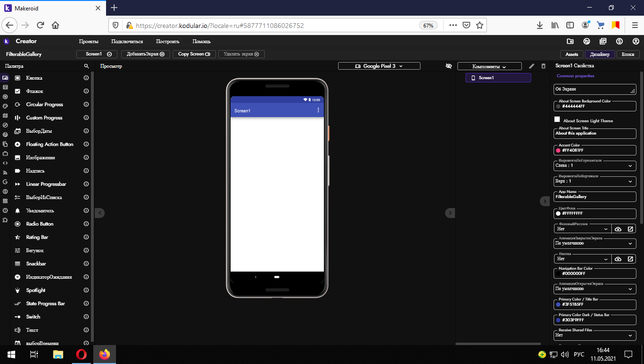The height and width of the screenshot is (364, 644).
Task: Toggle hidden components visibility eye icon
Action: point(449,66)
